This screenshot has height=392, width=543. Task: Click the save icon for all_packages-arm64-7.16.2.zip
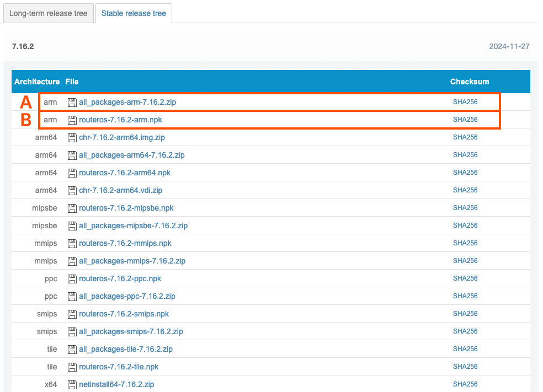tap(72, 155)
